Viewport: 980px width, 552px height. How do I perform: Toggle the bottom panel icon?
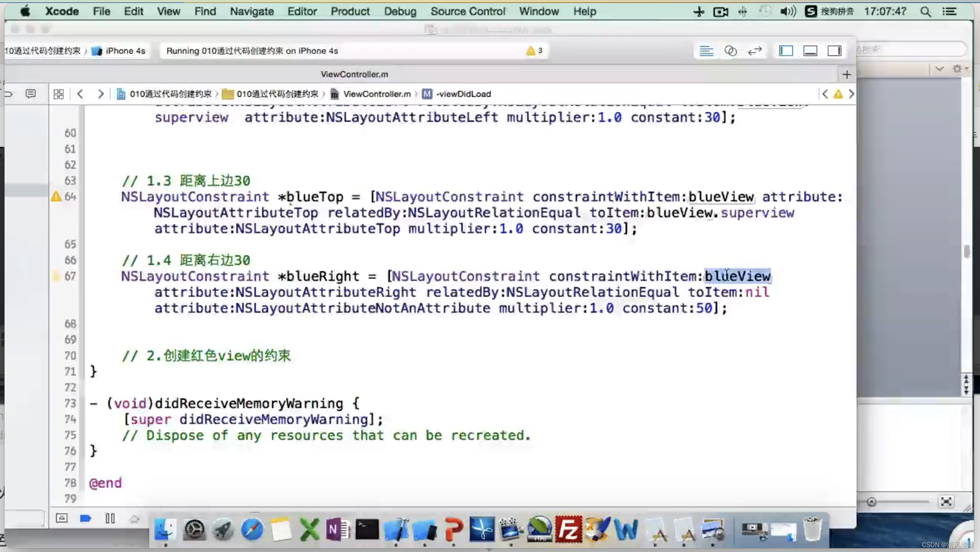(810, 50)
